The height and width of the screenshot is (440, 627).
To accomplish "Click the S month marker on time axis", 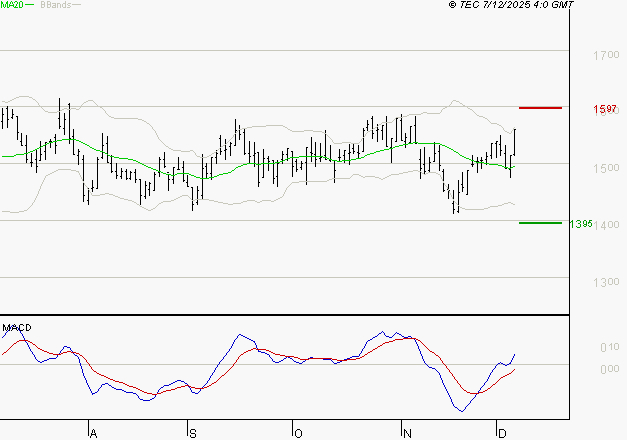I will point(193,433).
